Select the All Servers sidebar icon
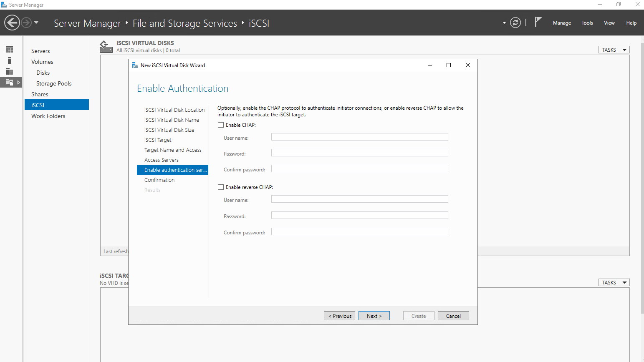This screenshot has height=362, width=644. click(10, 71)
